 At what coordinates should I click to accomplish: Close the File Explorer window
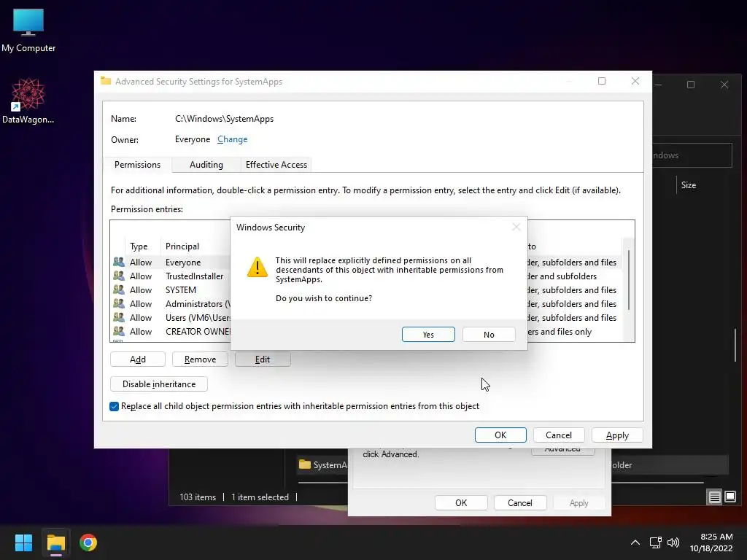(724, 85)
